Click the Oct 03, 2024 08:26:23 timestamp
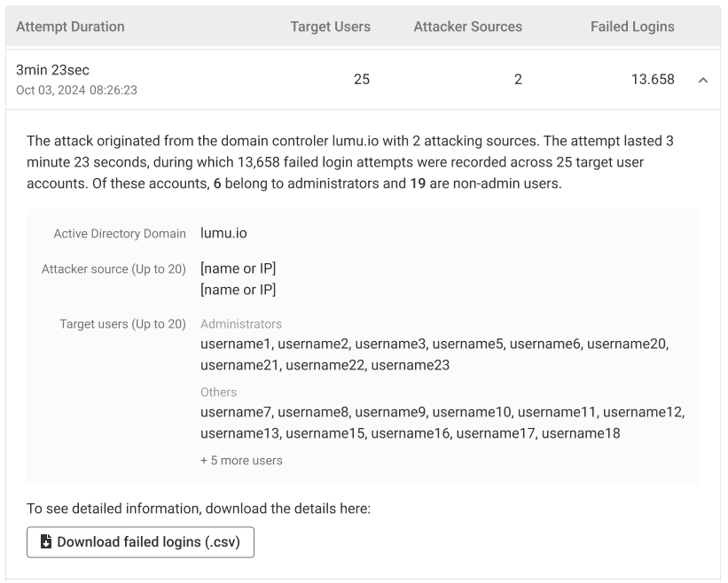The image size is (728, 583). point(76,90)
